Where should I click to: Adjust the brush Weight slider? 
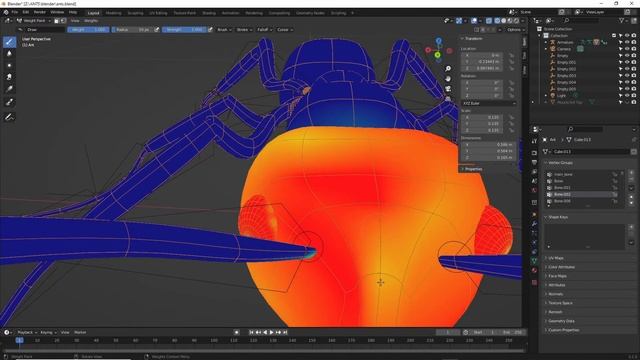(x=88, y=29)
